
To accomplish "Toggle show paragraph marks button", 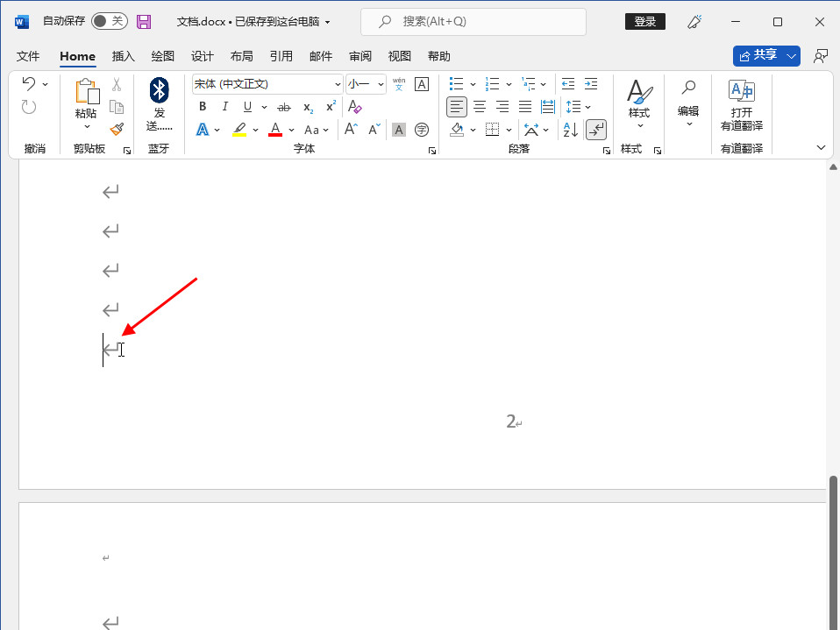I will click(x=596, y=130).
